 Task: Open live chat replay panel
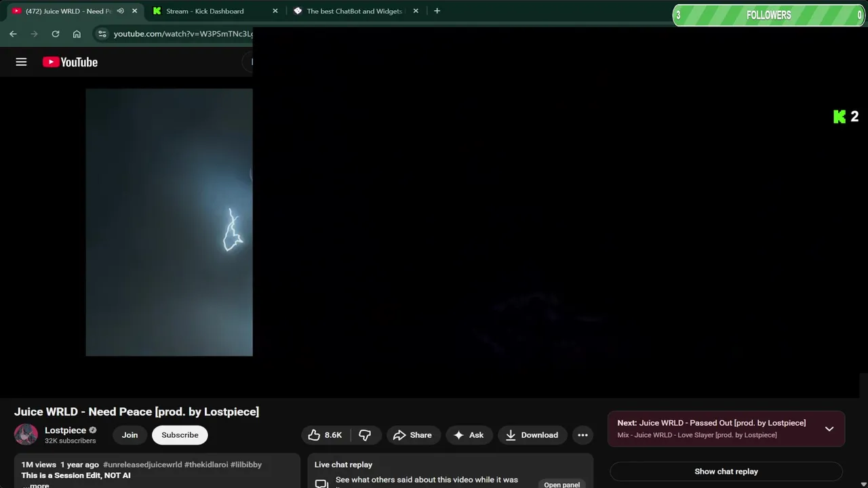561,485
